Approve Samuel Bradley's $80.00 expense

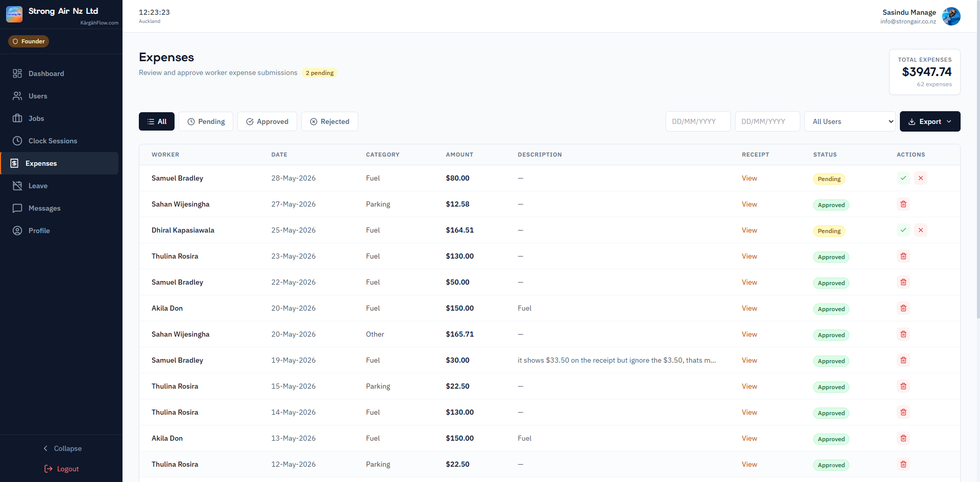tap(903, 178)
